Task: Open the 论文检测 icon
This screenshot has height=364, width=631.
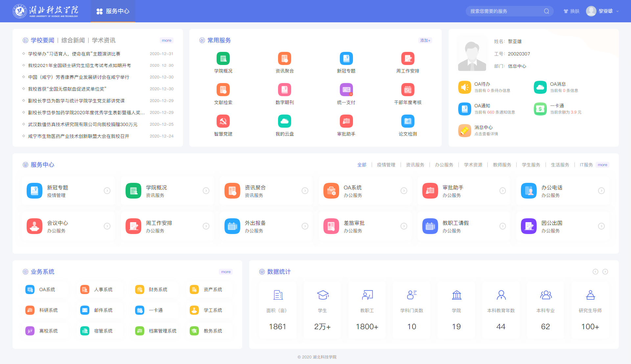Action: click(x=408, y=121)
